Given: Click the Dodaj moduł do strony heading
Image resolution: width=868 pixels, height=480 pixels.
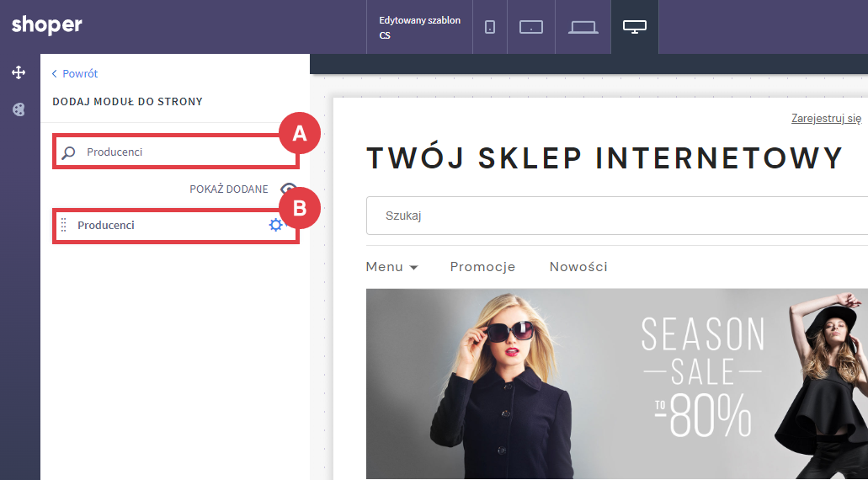Looking at the screenshot, I should pos(127,102).
